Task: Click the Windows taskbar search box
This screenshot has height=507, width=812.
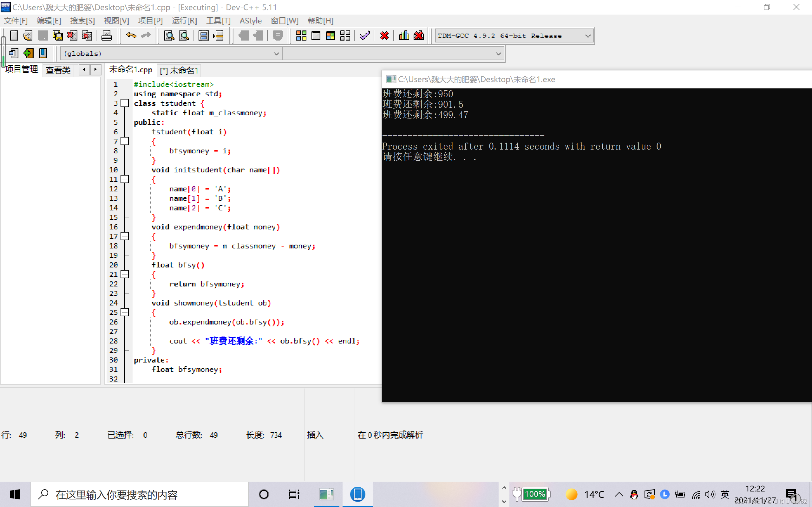Action: coord(140,494)
